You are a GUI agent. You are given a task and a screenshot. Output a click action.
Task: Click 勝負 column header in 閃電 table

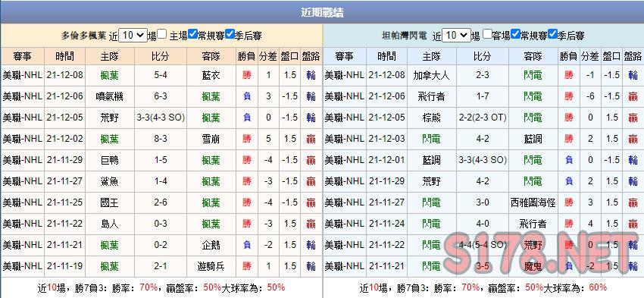click(x=569, y=56)
